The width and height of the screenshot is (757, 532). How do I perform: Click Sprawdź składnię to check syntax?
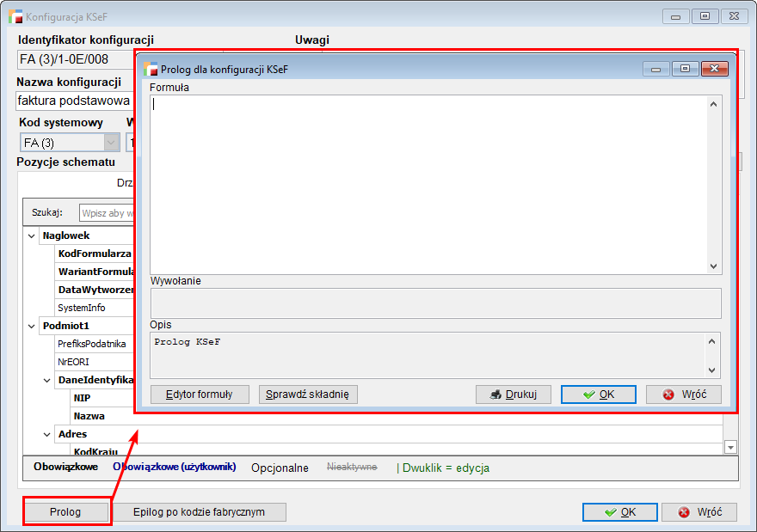pyautogui.click(x=308, y=394)
